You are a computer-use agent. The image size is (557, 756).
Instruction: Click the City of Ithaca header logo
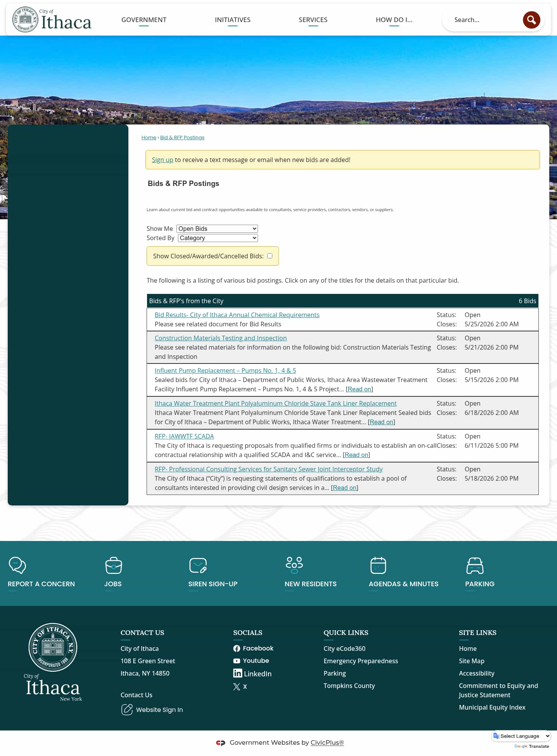pos(52,19)
